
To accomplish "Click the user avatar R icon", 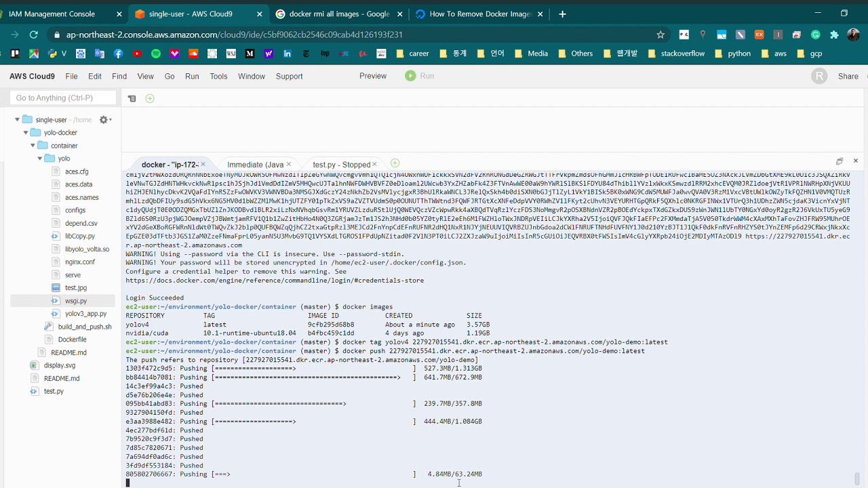I will [x=820, y=76].
